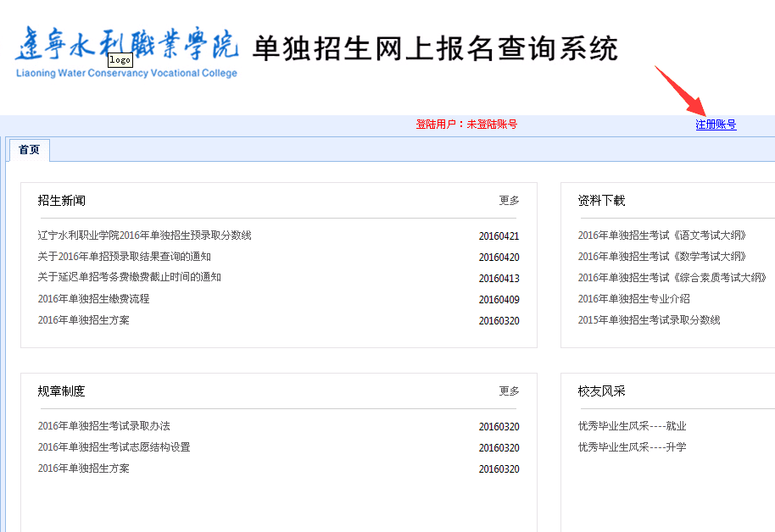Select the 首页 tab
The image size is (775, 532).
(x=29, y=150)
